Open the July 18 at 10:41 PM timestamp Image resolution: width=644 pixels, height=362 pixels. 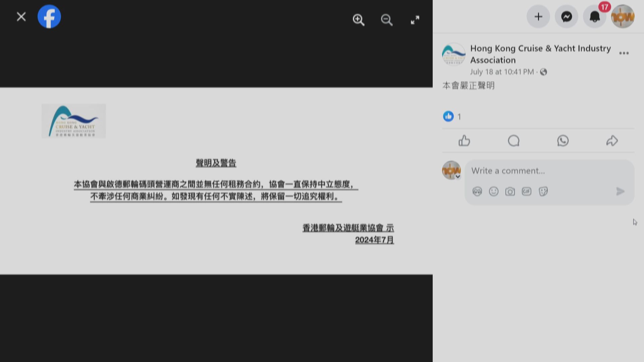click(x=502, y=72)
